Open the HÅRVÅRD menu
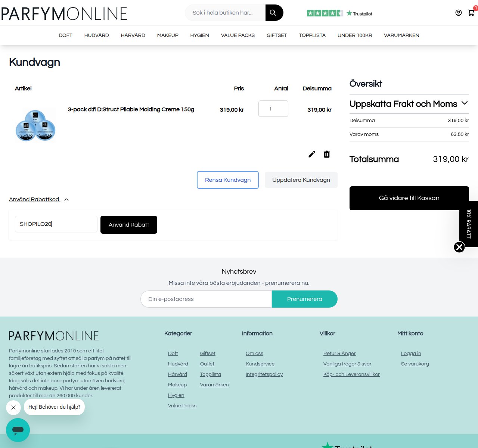The image size is (478, 448). point(133,35)
